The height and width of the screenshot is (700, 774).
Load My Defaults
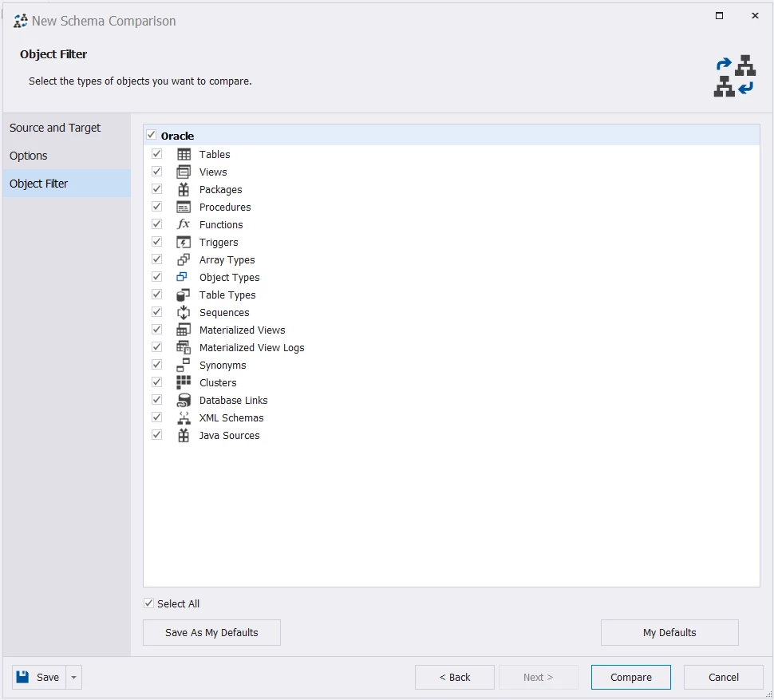pos(669,632)
